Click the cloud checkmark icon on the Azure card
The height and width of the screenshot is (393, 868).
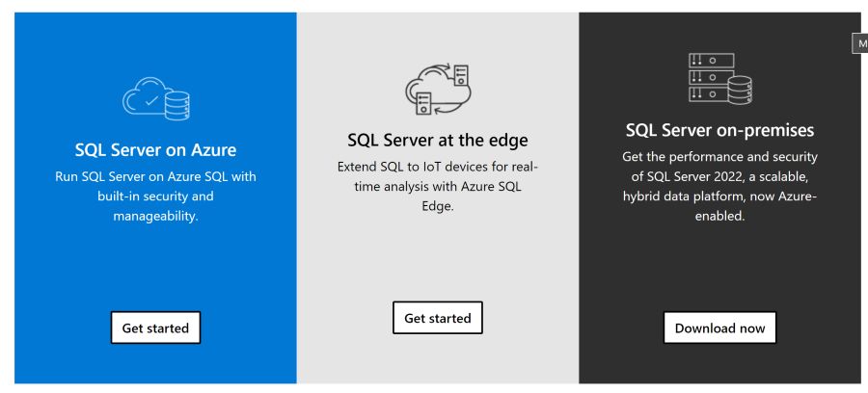[145, 100]
